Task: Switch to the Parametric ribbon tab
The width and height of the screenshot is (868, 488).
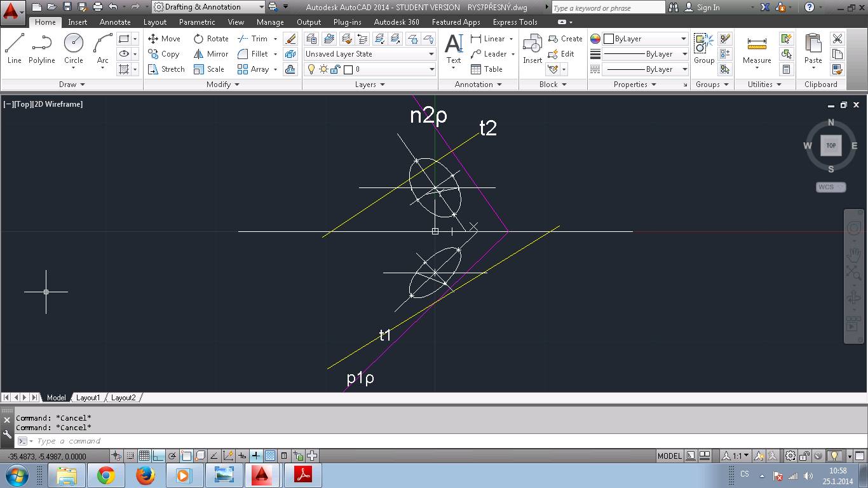Action: [197, 22]
